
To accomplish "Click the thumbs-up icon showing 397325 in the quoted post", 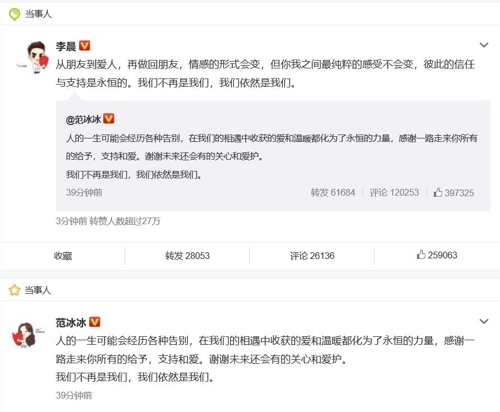I will (x=438, y=192).
